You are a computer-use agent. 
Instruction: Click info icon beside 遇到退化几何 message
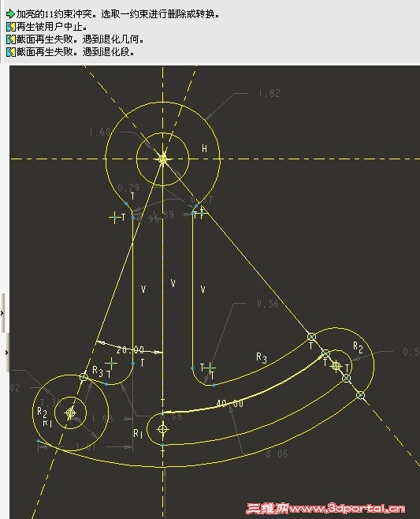coord(10,39)
